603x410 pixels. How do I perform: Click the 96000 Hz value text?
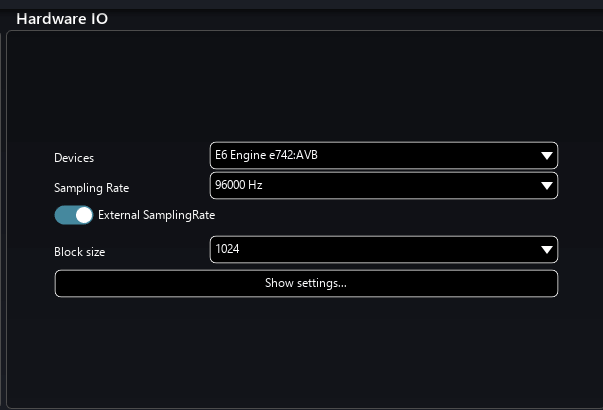pos(239,186)
